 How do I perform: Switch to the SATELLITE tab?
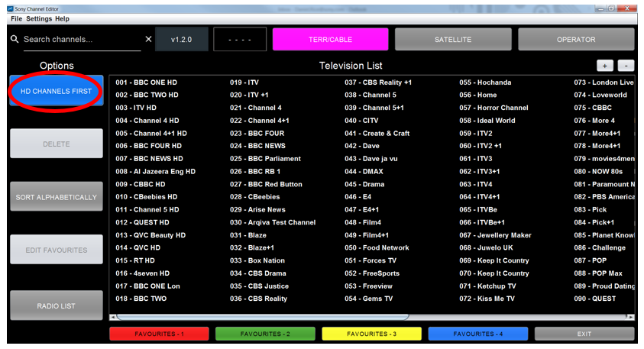[x=453, y=40]
